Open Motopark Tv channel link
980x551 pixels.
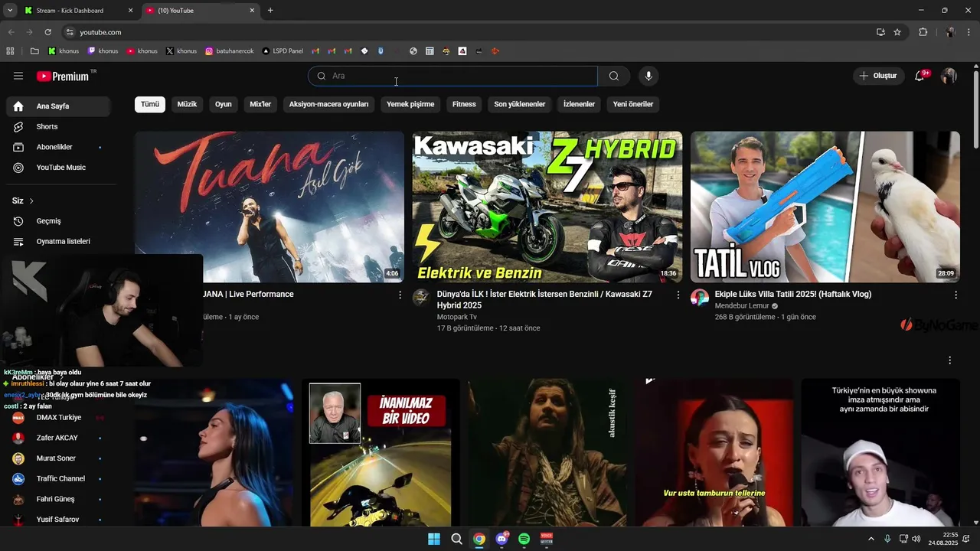coord(457,317)
